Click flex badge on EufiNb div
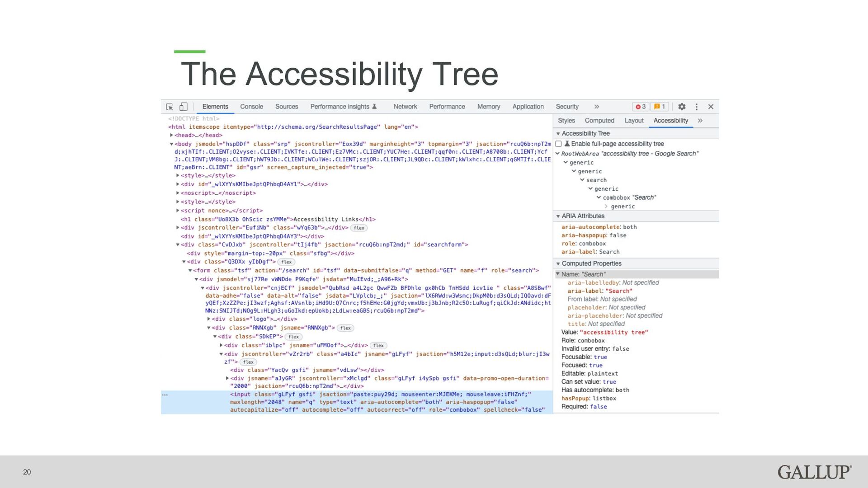This screenshot has height=488, width=868. pyautogui.click(x=359, y=228)
